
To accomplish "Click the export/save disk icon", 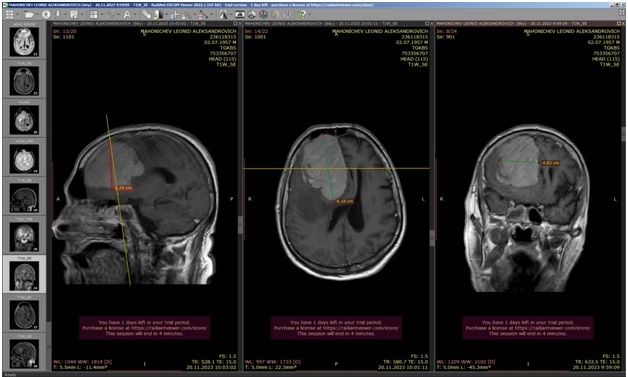I will (x=74, y=14).
